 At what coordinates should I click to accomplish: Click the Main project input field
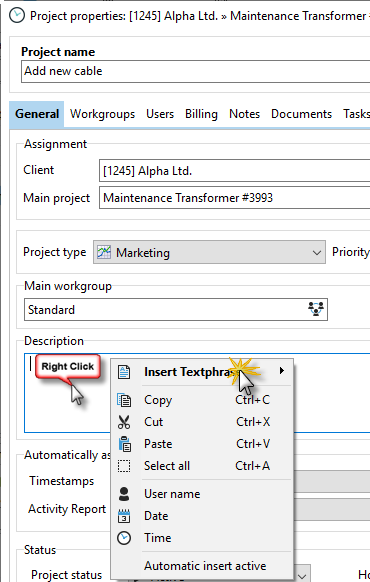click(x=235, y=198)
